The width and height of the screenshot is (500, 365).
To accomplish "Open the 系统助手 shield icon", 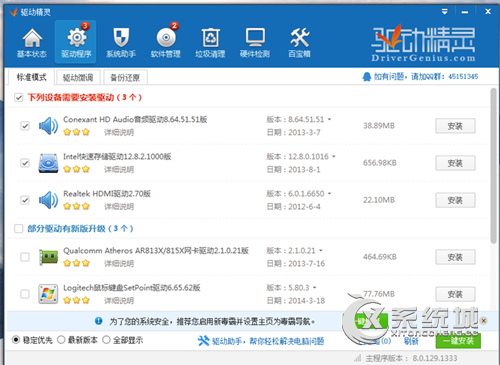I will 121,43.
